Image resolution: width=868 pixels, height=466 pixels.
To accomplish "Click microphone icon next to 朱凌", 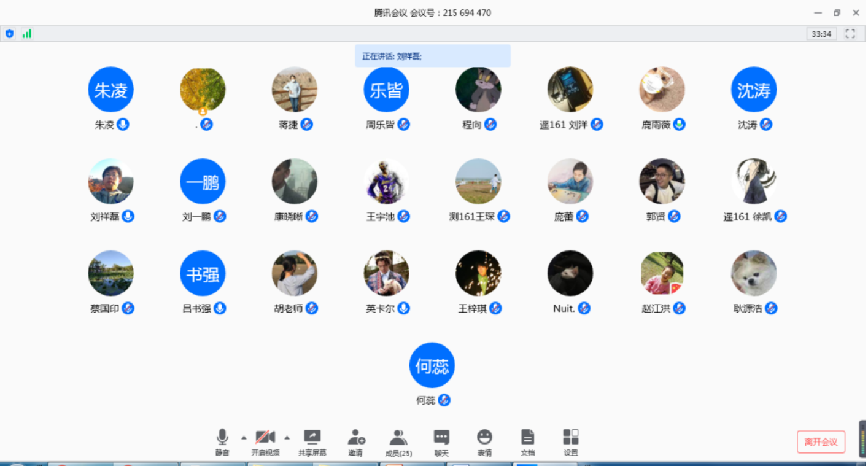I will click(123, 125).
